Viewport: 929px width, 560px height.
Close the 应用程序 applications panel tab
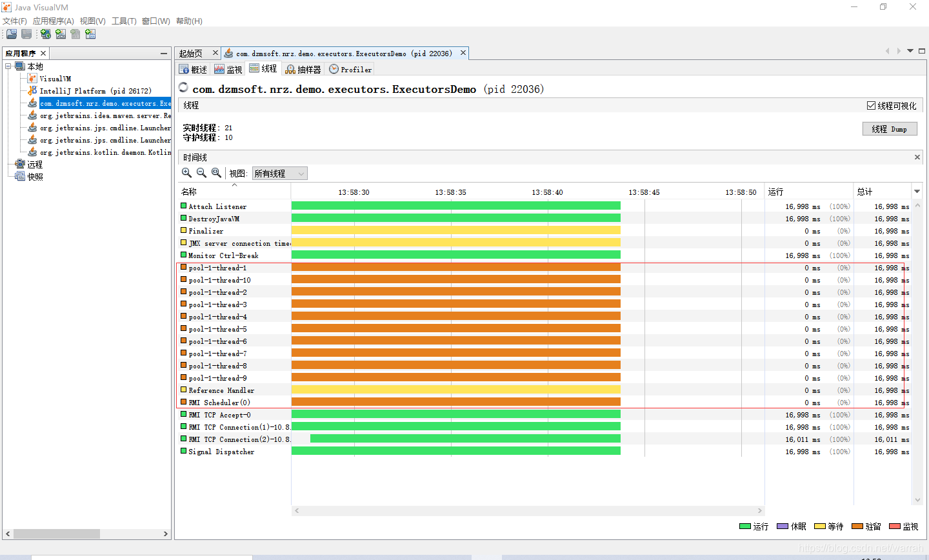(x=43, y=54)
